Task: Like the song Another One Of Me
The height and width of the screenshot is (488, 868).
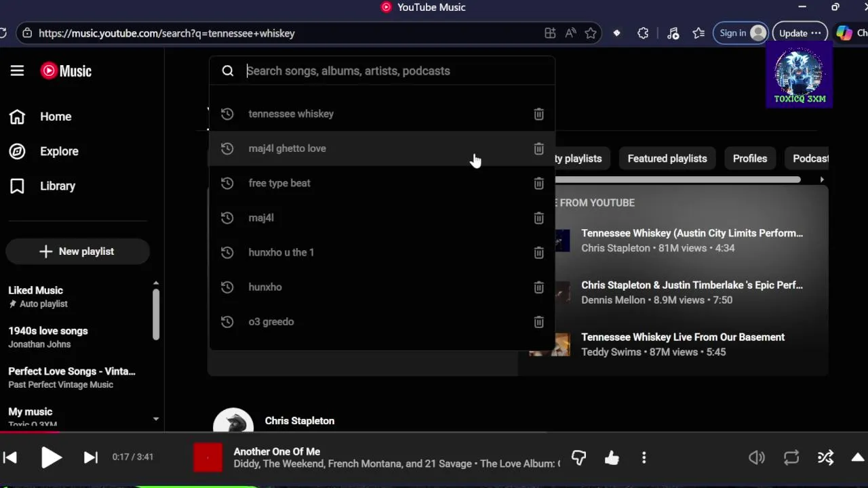Action: coord(612,458)
